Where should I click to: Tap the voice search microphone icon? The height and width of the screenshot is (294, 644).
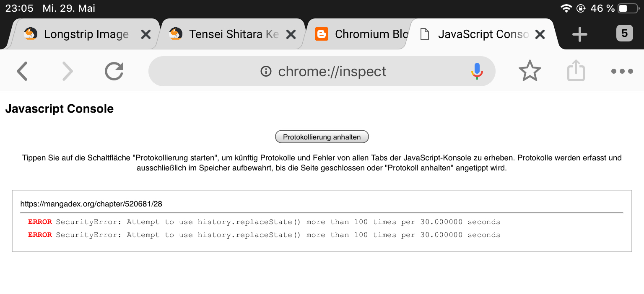pyautogui.click(x=477, y=71)
